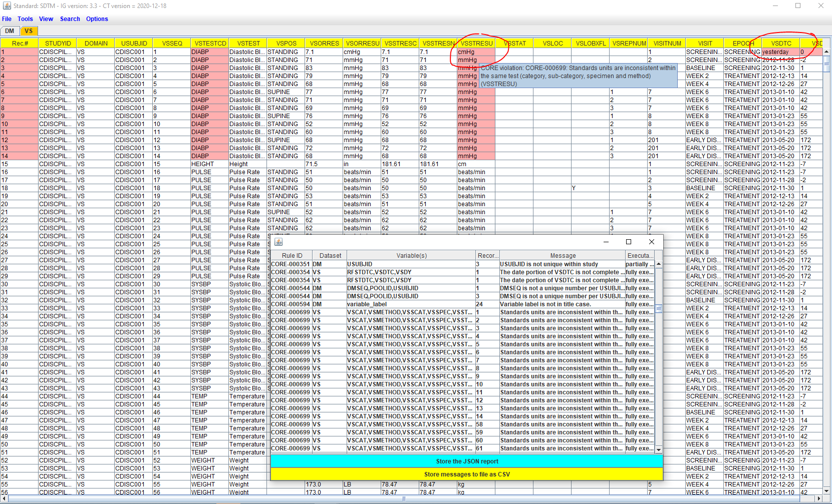
Task: Click the down arrow of the messages list scrollbar
Action: (659, 449)
